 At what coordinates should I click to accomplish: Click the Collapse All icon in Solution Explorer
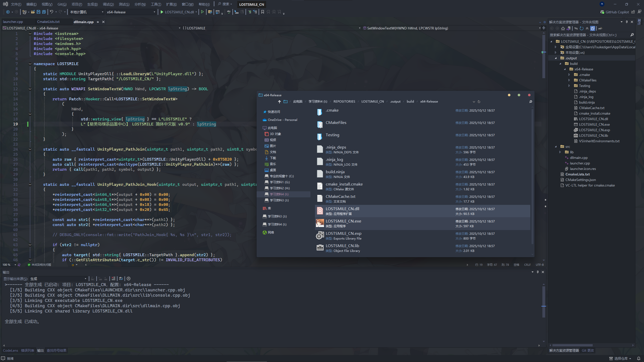point(587,28)
